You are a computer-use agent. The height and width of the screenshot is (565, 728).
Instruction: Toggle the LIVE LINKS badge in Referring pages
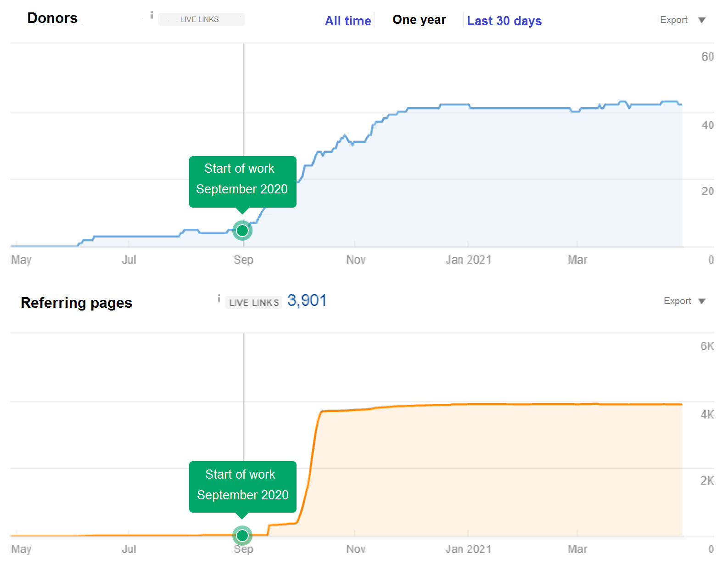[254, 303]
